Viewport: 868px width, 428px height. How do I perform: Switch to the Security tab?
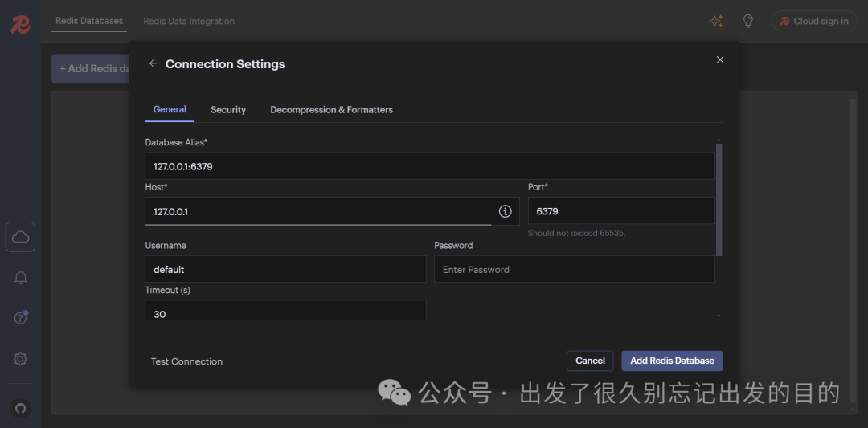coord(228,110)
